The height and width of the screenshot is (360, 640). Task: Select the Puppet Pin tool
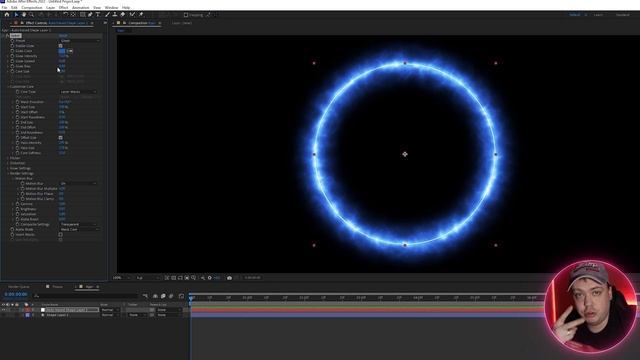pyautogui.click(x=141, y=15)
